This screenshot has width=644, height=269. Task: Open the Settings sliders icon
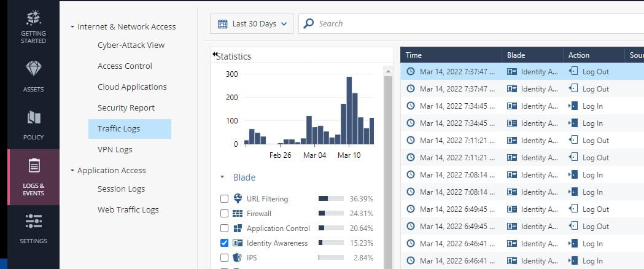tap(33, 221)
